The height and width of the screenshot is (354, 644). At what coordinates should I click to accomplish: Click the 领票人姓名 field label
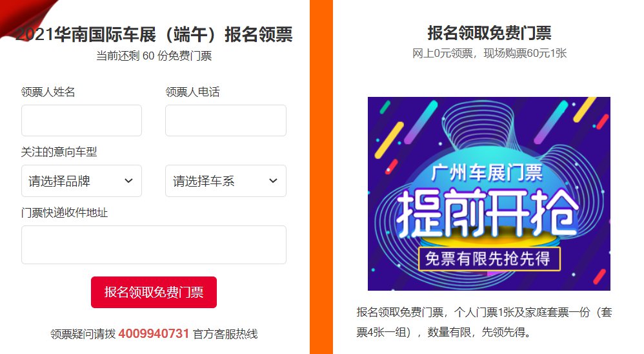click(x=48, y=92)
